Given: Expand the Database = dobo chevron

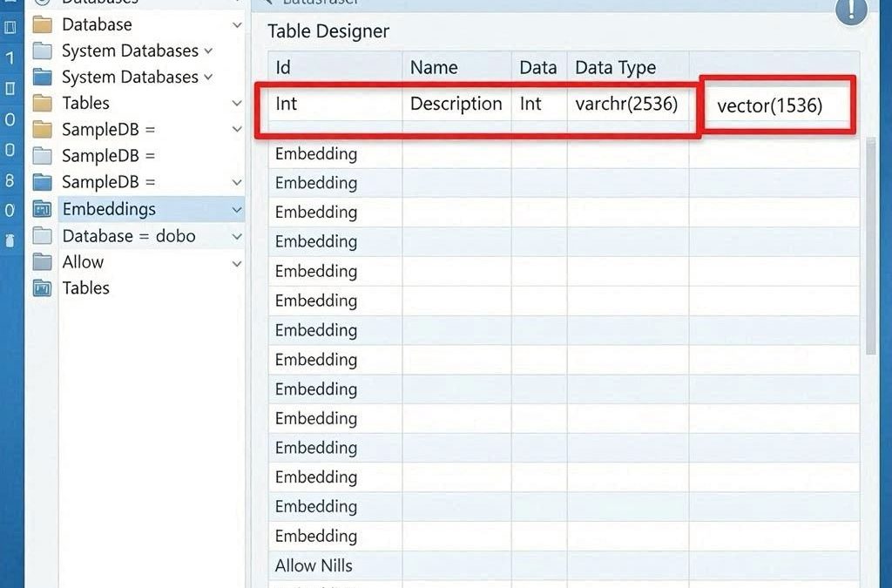Looking at the screenshot, I should coord(237,237).
